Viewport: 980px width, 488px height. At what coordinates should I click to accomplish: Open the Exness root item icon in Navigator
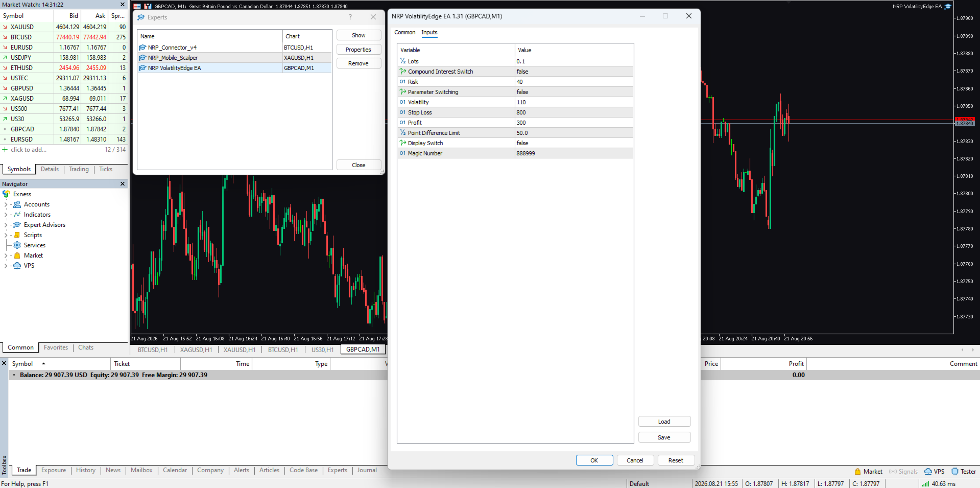point(6,194)
